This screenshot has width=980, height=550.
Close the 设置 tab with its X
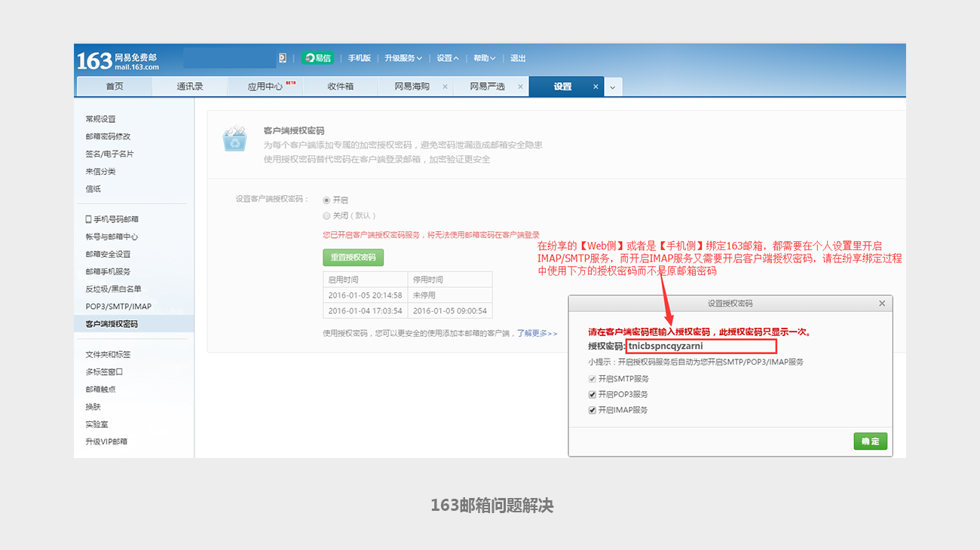pyautogui.click(x=596, y=87)
